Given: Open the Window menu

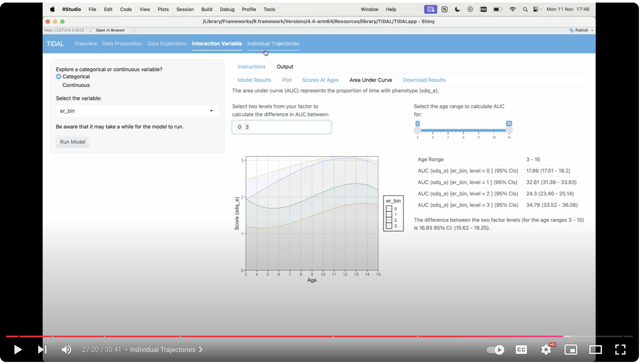Looking at the screenshot, I should pyautogui.click(x=369, y=9).
